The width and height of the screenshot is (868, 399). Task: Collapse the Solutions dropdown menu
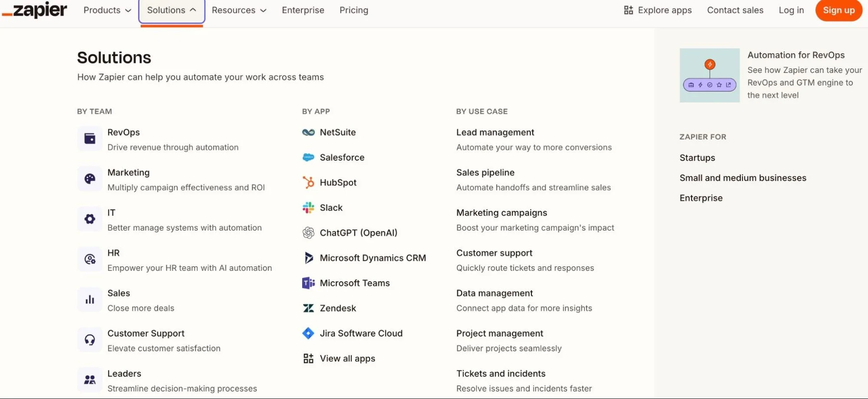click(172, 10)
